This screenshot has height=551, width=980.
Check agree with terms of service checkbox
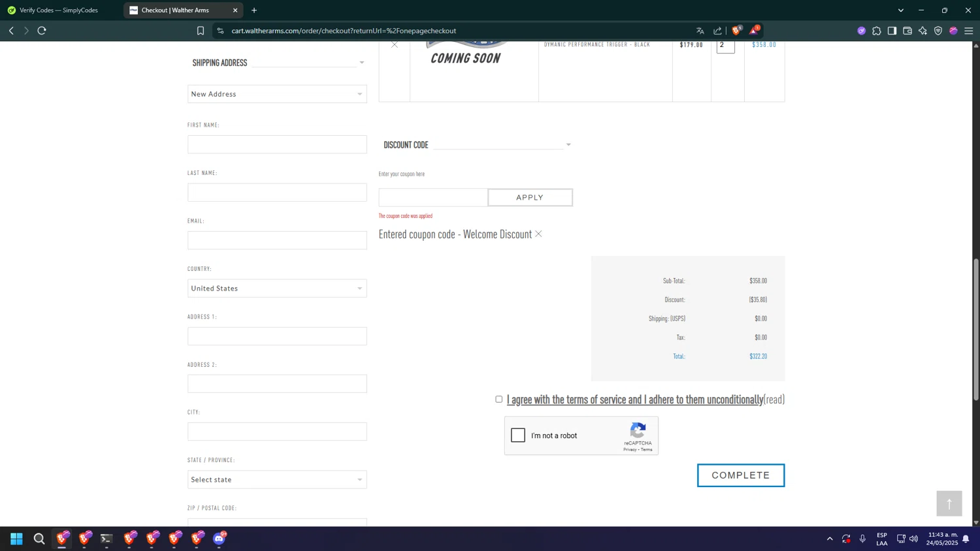coord(498,399)
